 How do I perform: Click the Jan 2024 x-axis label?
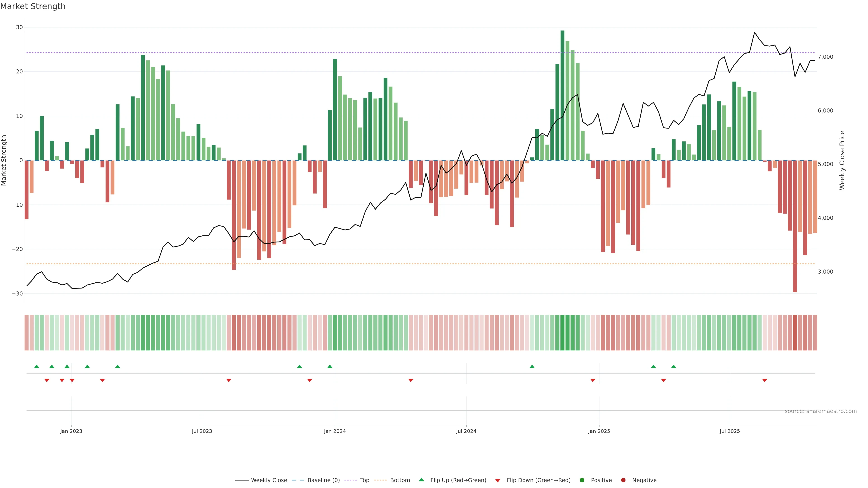pos(335,431)
